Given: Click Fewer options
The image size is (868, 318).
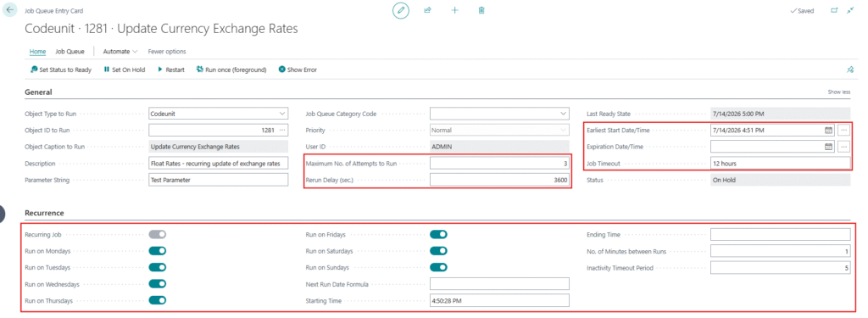Looking at the screenshot, I should [x=167, y=52].
